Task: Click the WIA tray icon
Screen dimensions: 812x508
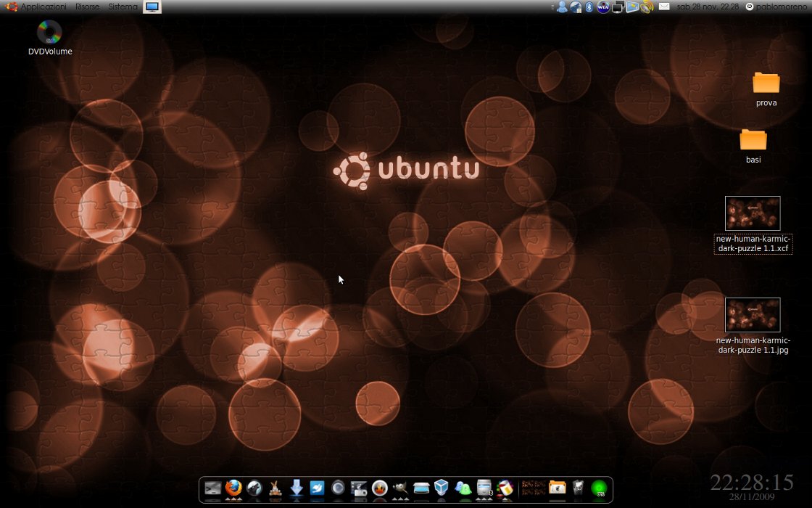Action: tap(602, 7)
